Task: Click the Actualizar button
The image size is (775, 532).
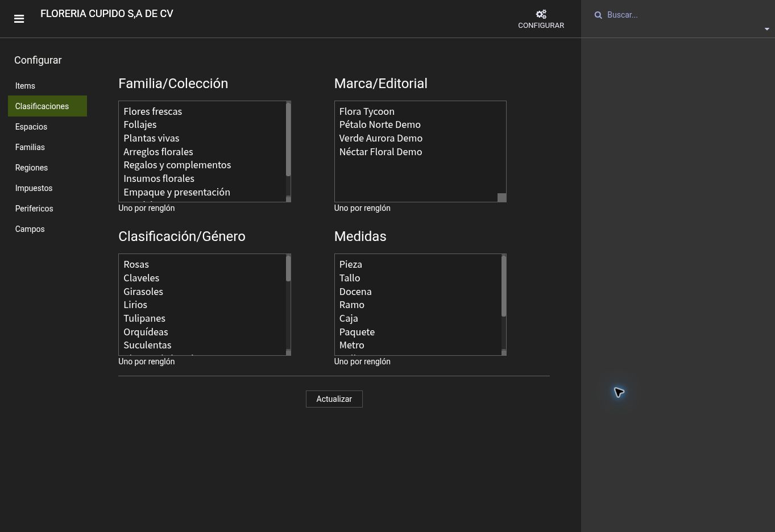Action: (x=334, y=399)
